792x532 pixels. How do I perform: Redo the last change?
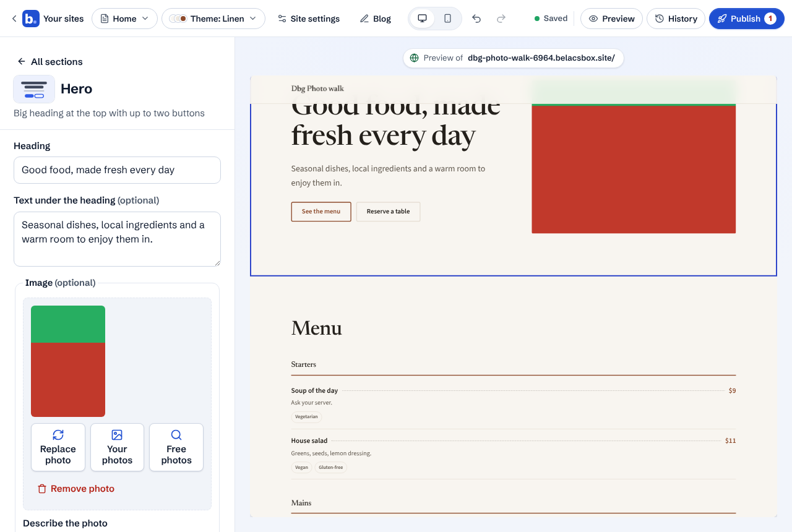click(501, 19)
